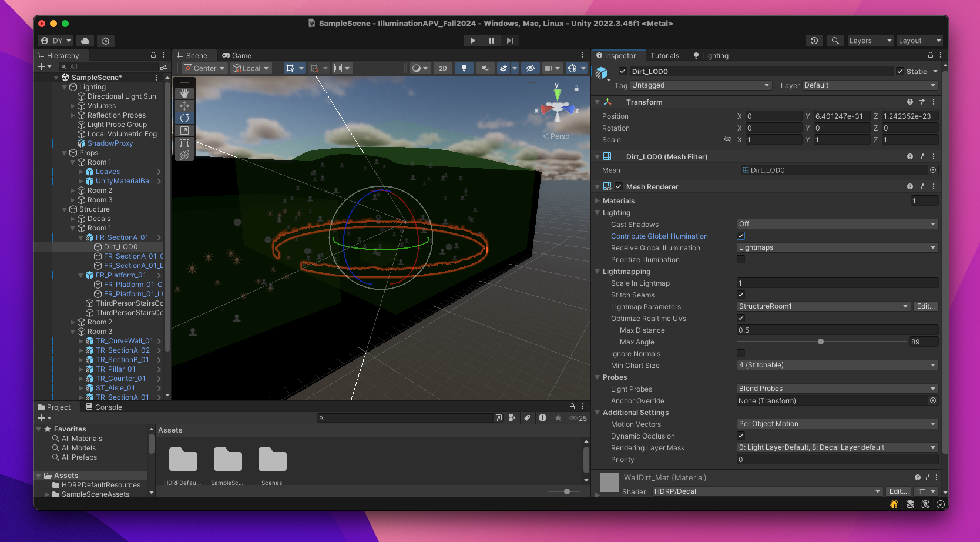Open Center pivot mode dropdown

[x=204, y=68]
